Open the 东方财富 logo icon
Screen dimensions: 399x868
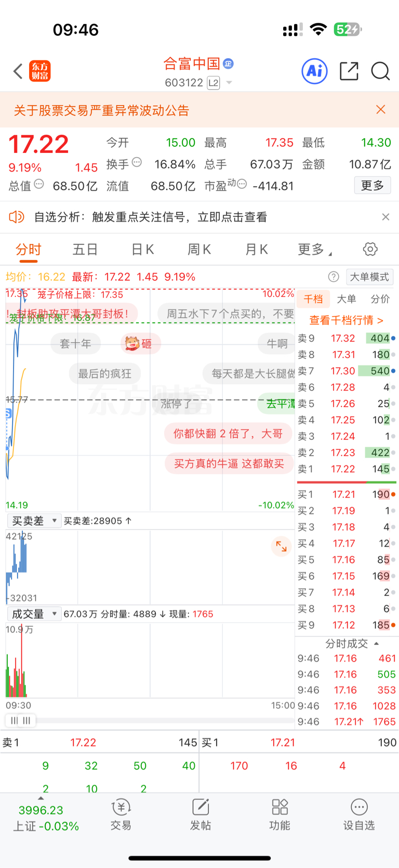(40, 71)
